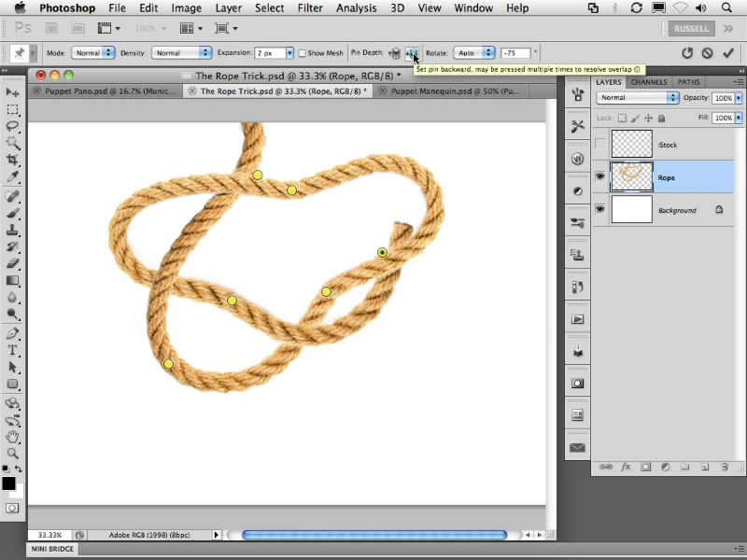The image size is (747, 560).
Task: Commit Puppet Warp with checkmark
Action: 728,53
